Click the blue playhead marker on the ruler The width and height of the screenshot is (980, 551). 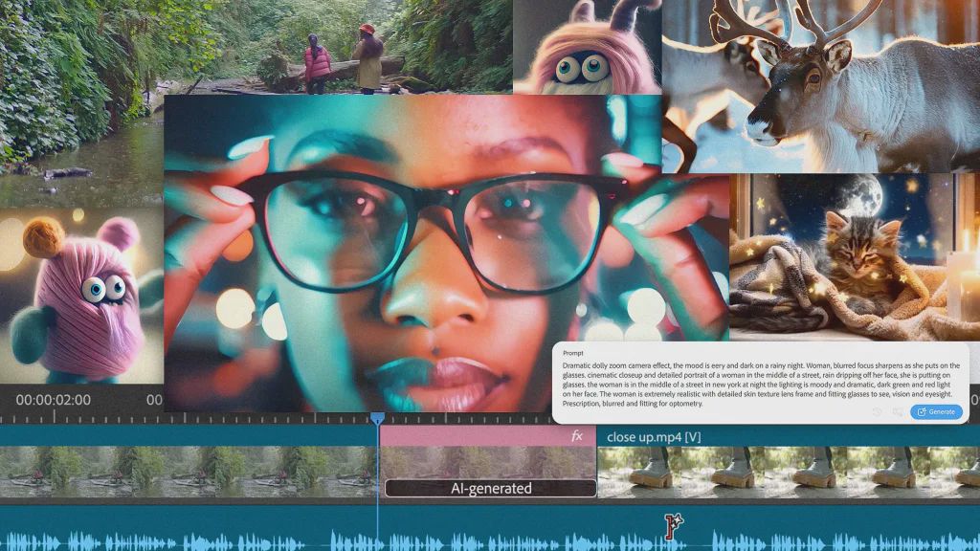[377, 418]
